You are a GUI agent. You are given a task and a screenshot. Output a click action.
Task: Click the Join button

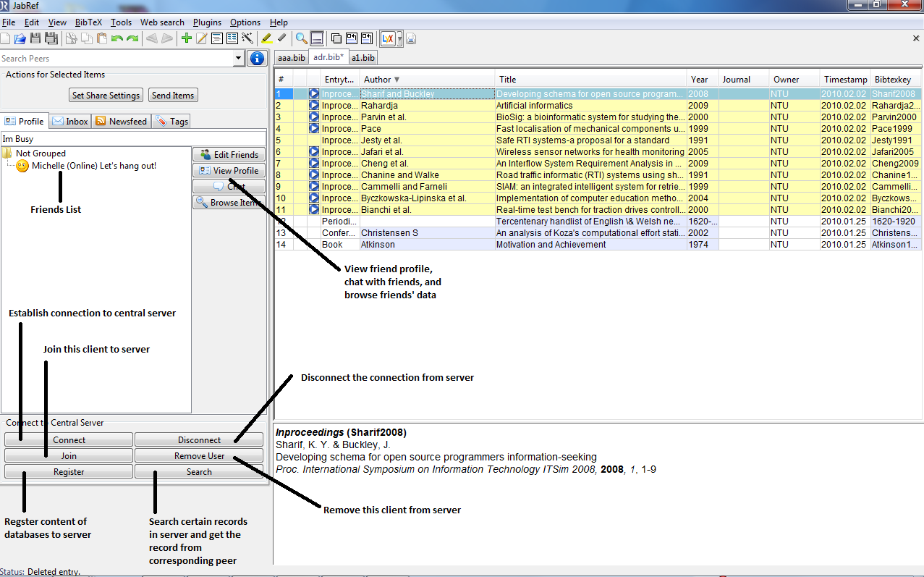[x=69, y=456]
